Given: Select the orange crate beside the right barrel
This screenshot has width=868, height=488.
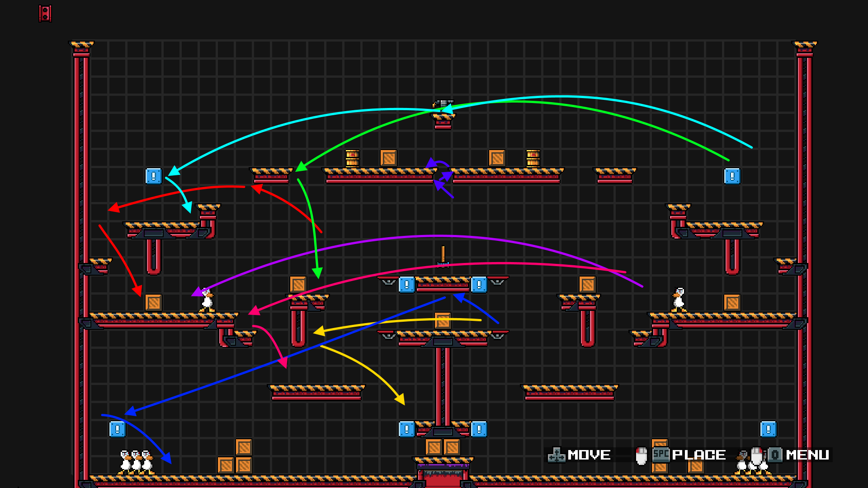Looking at the screenshot, I should coord(497,158).
